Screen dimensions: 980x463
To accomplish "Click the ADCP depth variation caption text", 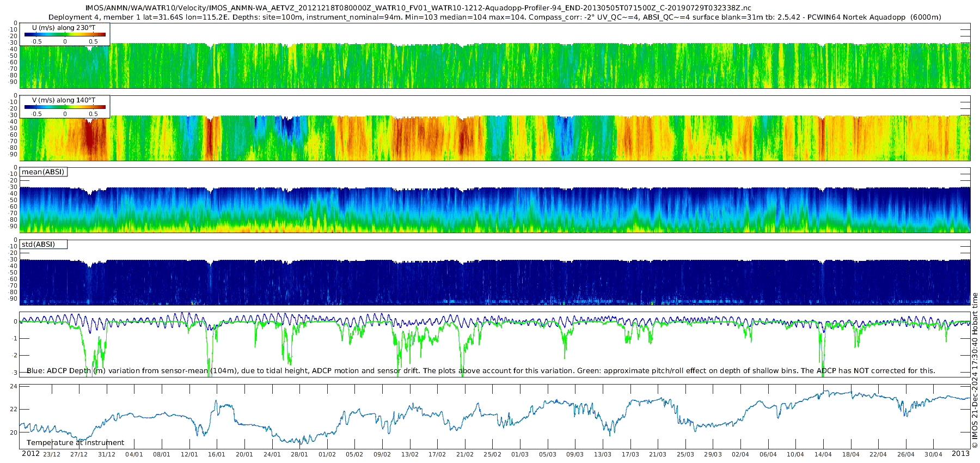I will [481, 371].
